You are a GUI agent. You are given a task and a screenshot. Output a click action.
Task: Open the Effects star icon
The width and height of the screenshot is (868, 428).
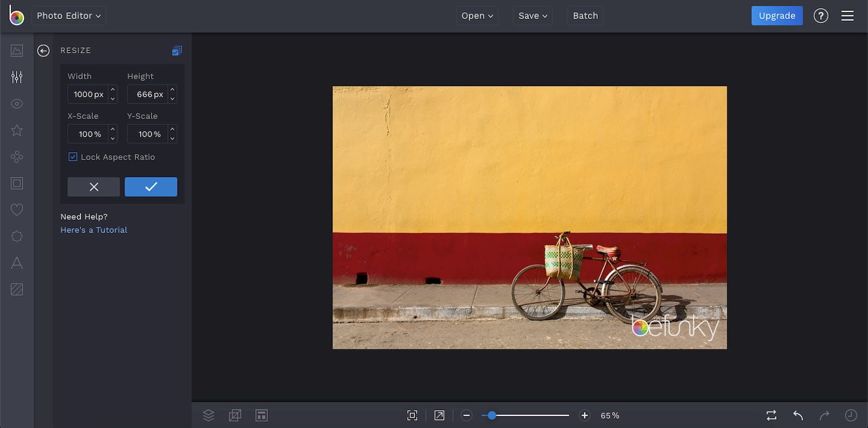17,130
